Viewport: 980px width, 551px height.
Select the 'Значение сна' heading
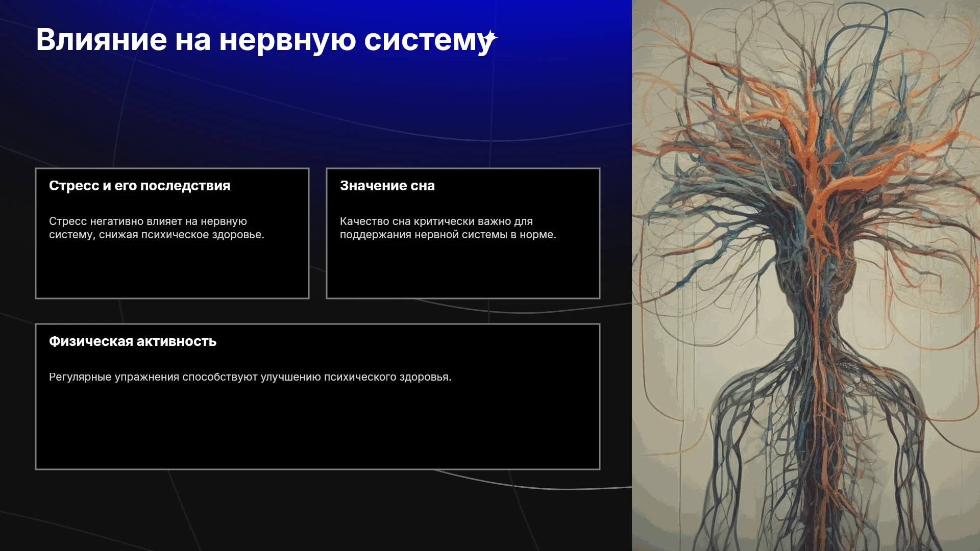tap(387, 186)
